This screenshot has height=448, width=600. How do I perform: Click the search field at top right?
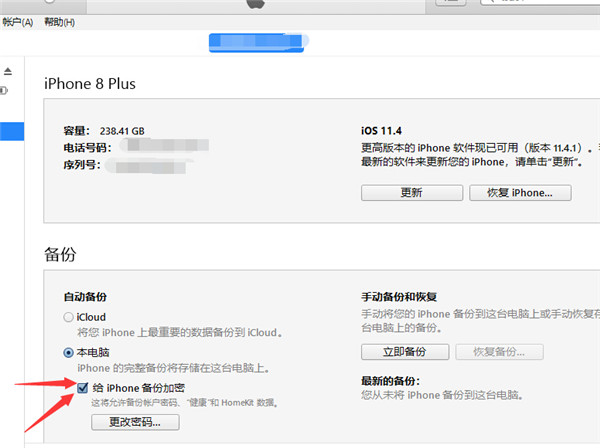540,2
